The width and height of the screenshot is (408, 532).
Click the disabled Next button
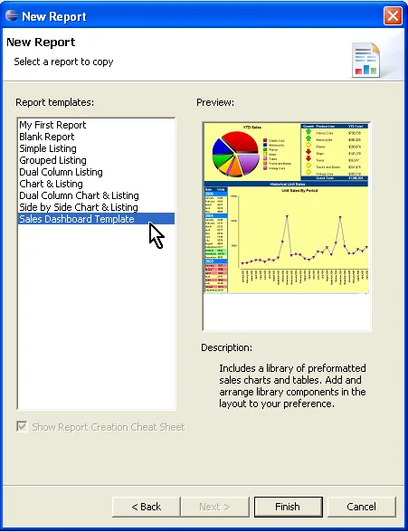(214, 507)
